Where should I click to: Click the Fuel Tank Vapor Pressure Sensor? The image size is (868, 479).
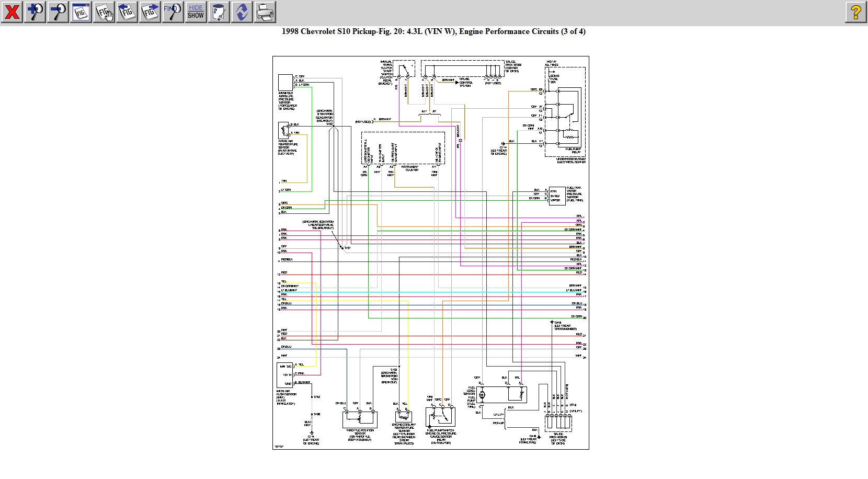tap(557, 196)
